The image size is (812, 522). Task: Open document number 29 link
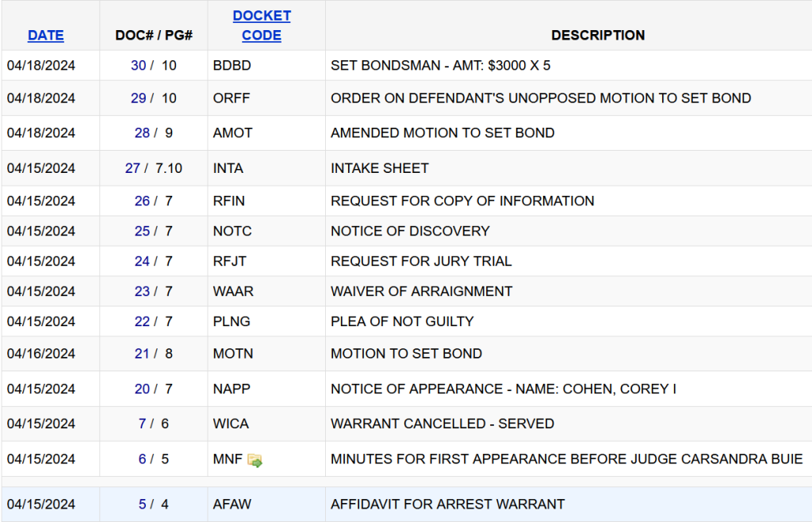coord(138,98)
